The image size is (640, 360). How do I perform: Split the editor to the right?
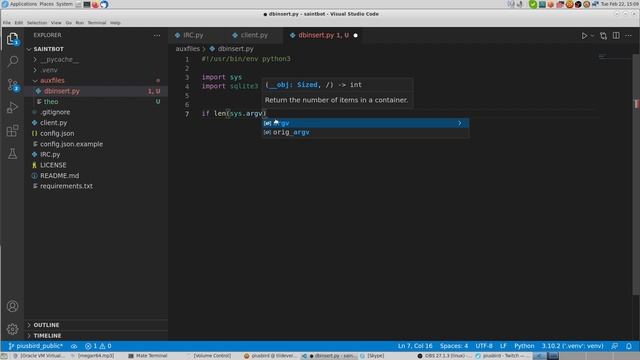pyautogui.click(x=616, y=36)
